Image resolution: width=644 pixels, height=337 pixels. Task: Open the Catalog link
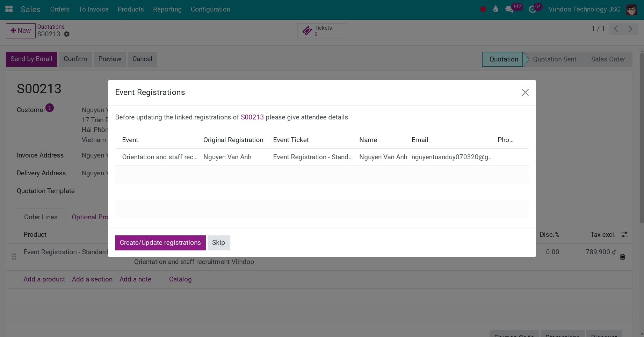coord(180,279)
